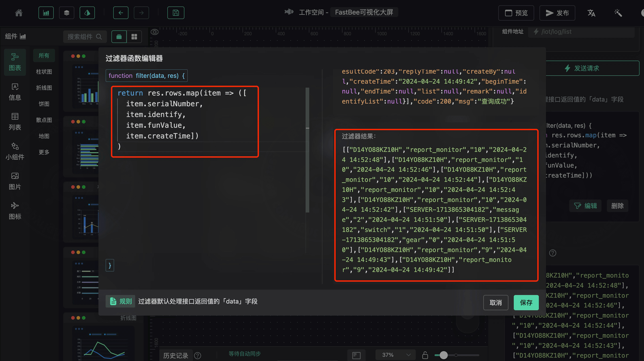Click the help question mark in right panel

(552, 253)
